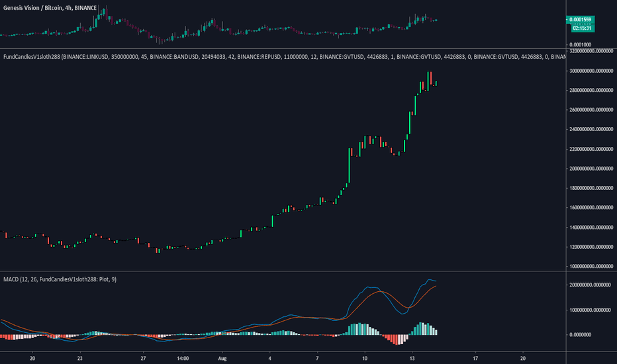The image size is (617, 364).
Task: Select the red MACD histogram bars below zero
Action: [x=395, y=340]
